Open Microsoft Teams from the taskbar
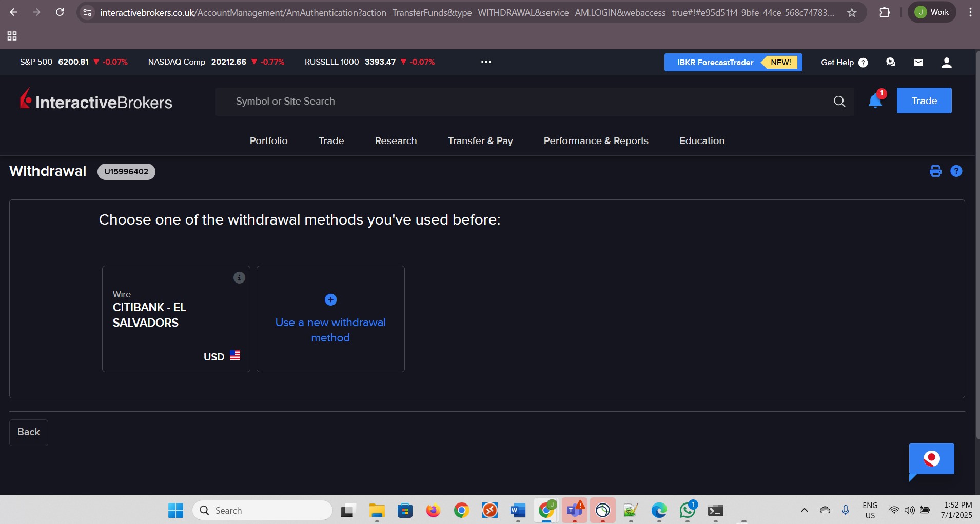980x524 pixels. pos(575,511)
